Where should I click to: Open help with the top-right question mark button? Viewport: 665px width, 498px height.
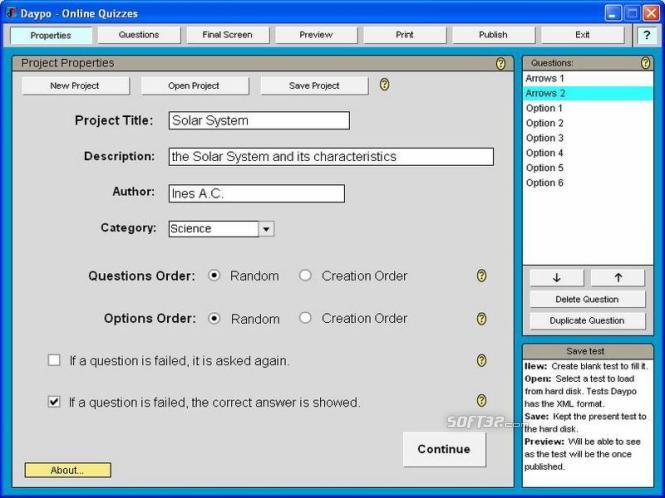pos(647,35)
